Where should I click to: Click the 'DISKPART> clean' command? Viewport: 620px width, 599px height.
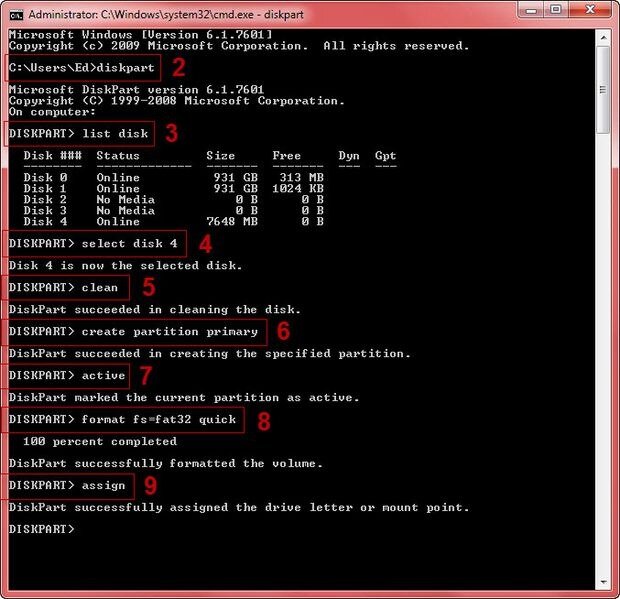coord(63,287)
